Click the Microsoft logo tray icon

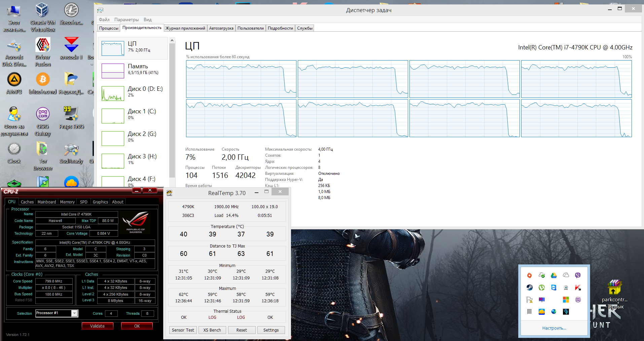pos(566,300)
